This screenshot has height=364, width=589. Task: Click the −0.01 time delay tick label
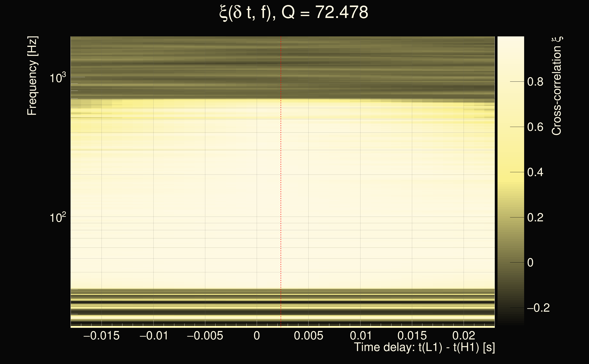[x=154, y=336]
